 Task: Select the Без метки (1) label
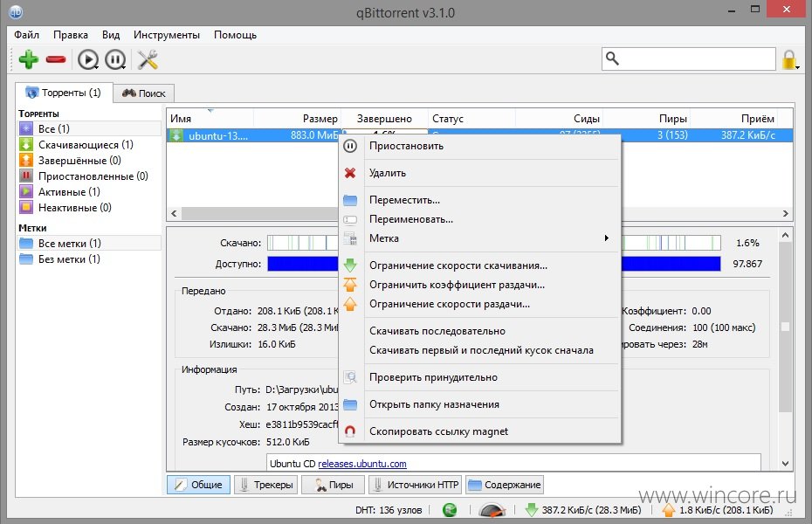coord(90,259)
